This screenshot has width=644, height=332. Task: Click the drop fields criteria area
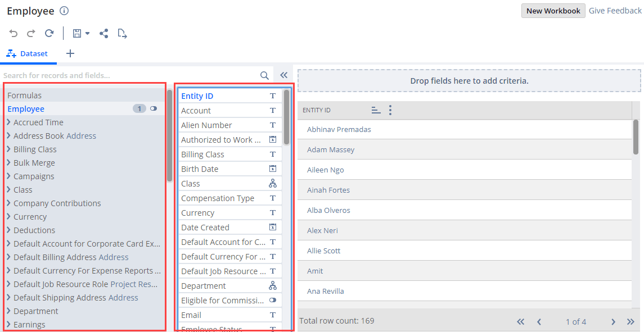click(x=469, y=80)
